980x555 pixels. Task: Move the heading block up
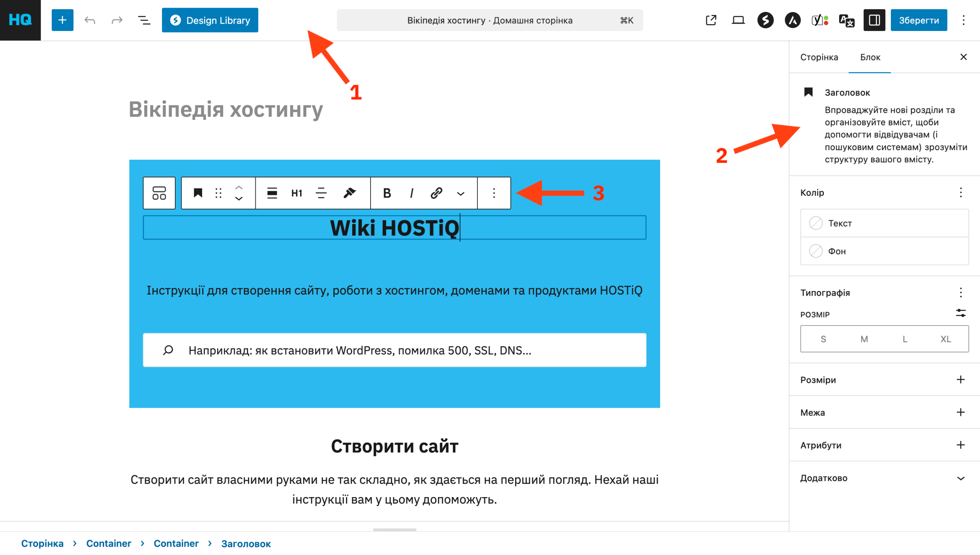click(x=239, y=187)
